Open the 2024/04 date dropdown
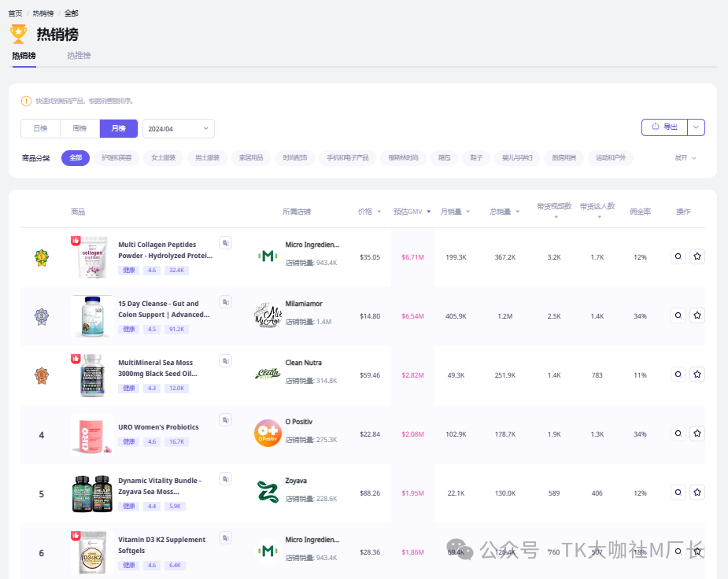 [179, 128]
